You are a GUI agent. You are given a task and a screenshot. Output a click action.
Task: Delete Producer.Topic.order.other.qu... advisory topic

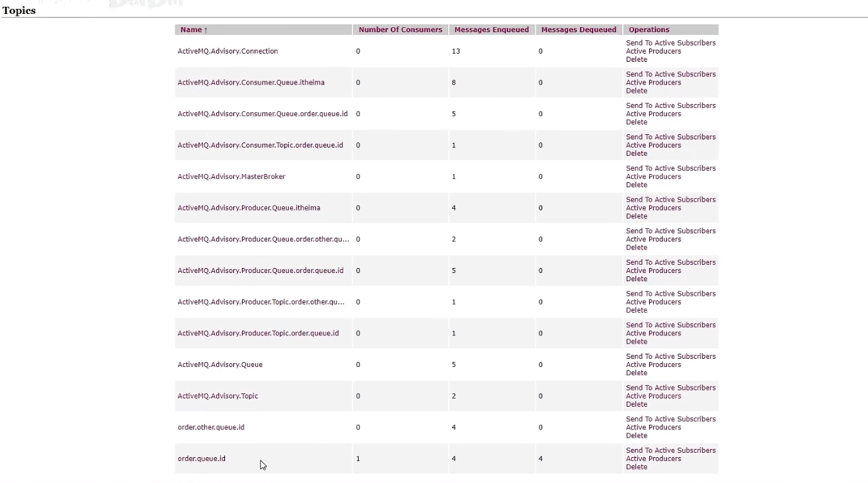click(x=637, y=310)
